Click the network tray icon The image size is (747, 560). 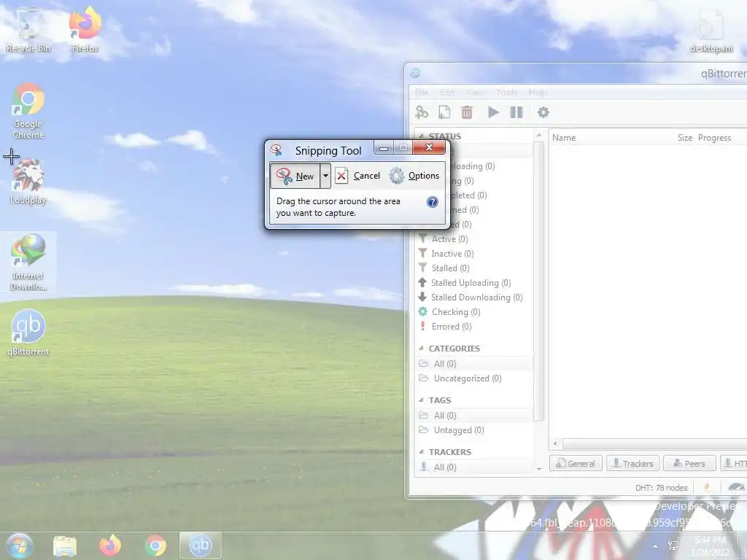click(x=673, y=545)
